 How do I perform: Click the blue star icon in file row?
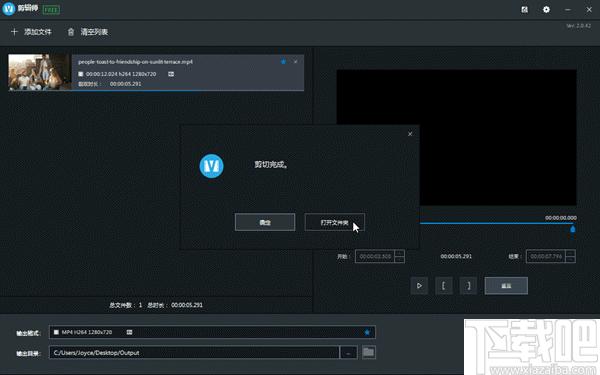click(283, 62)
